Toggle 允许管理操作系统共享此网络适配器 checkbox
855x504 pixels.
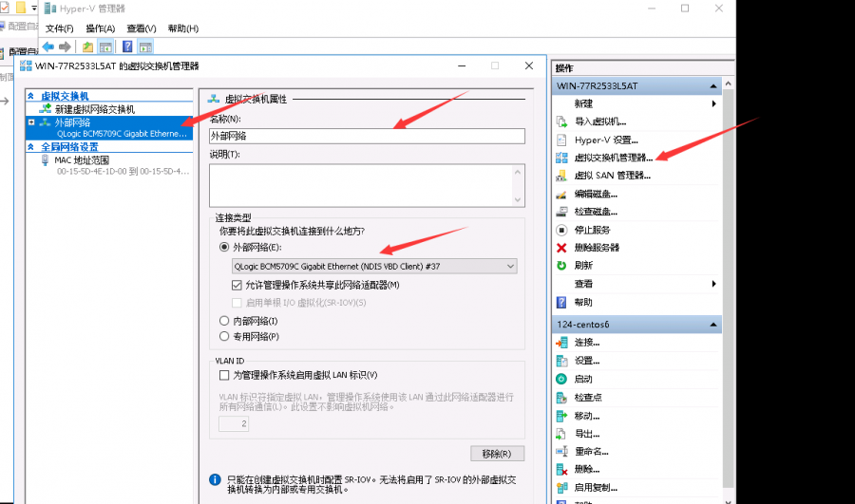tap(237, 285)
